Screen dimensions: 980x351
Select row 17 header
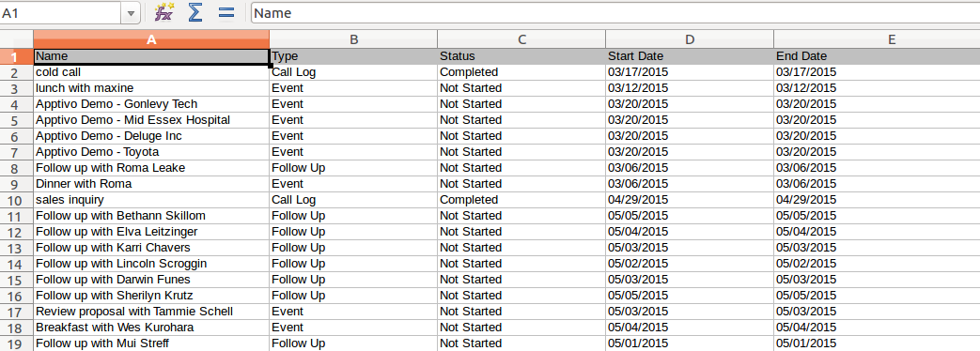pos(16,312)
